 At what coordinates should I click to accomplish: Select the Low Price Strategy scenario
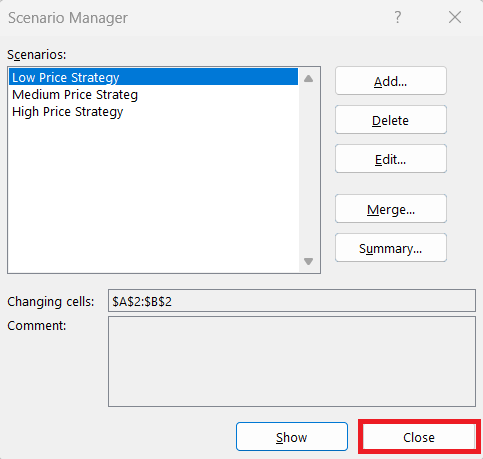click(x=153, y=77)
